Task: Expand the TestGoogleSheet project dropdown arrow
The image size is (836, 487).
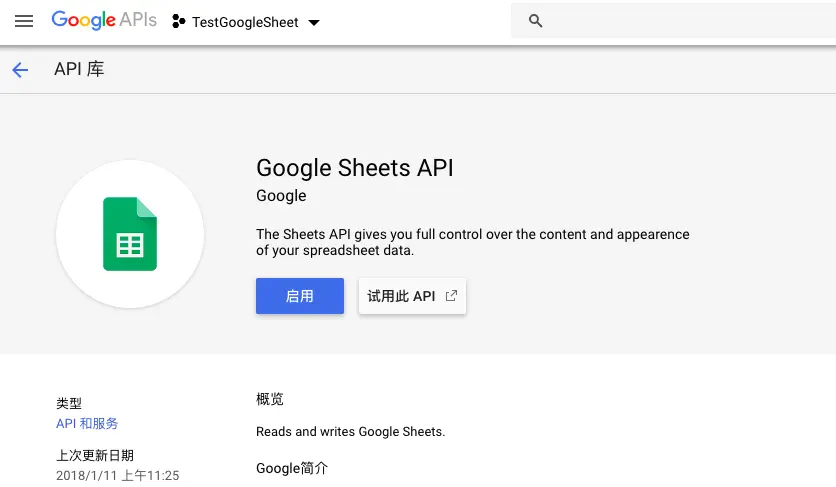Action: 314,22
